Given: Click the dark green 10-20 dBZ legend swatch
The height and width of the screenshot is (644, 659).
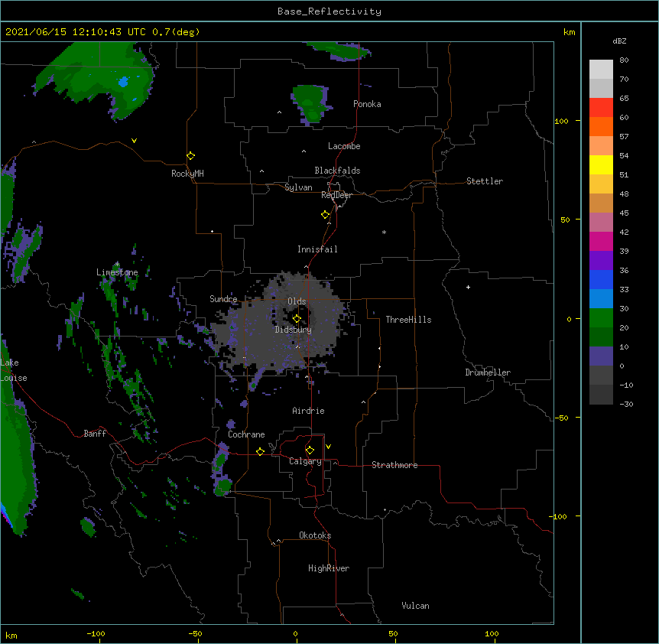Looking at the screenshot, I should [x=601, y=337].
